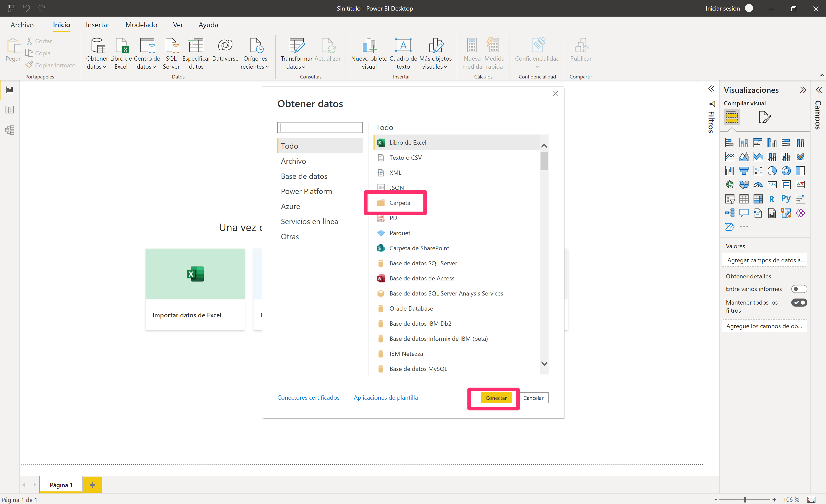Select the scatter chart visualization
Image resolution: width=826 pixels, height=504 pixels.
758,171
